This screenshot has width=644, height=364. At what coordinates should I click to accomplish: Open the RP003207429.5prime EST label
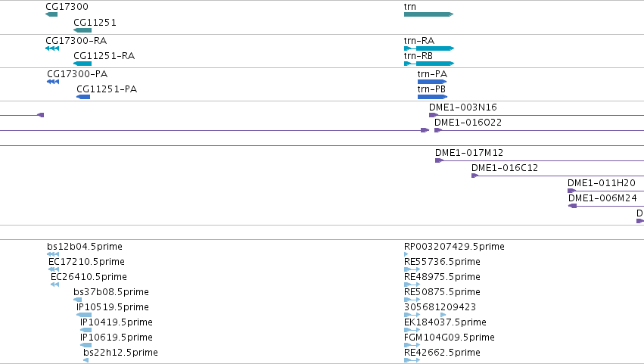454,247
